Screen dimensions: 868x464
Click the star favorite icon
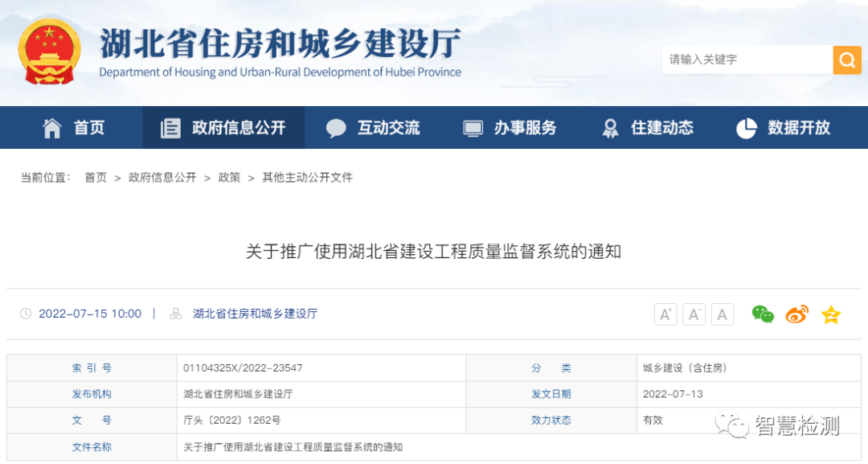[830, 314]
